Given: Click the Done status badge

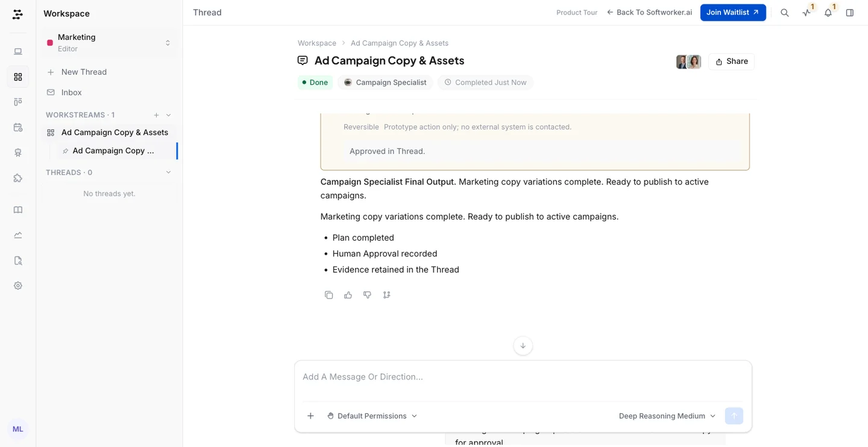Looking at the screenshot, I should click(315, 83).
